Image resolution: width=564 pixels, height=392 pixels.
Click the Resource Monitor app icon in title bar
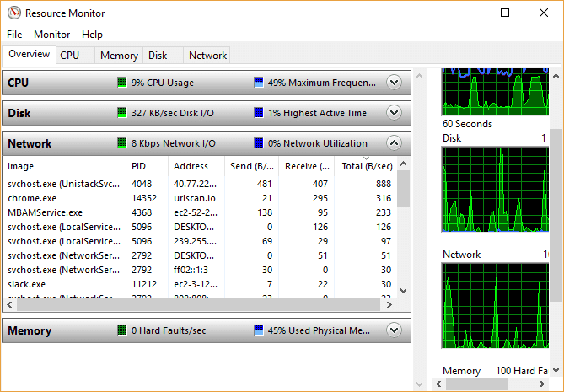13,13
